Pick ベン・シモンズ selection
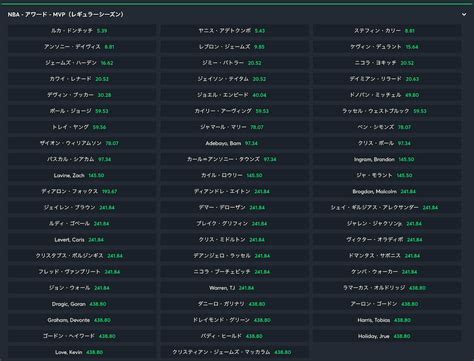This screenshot has height=361, width=474. pos(387,127)
